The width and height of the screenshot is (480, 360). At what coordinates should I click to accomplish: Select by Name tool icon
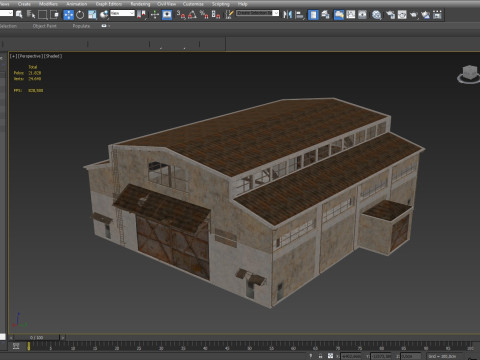(31, 14)
